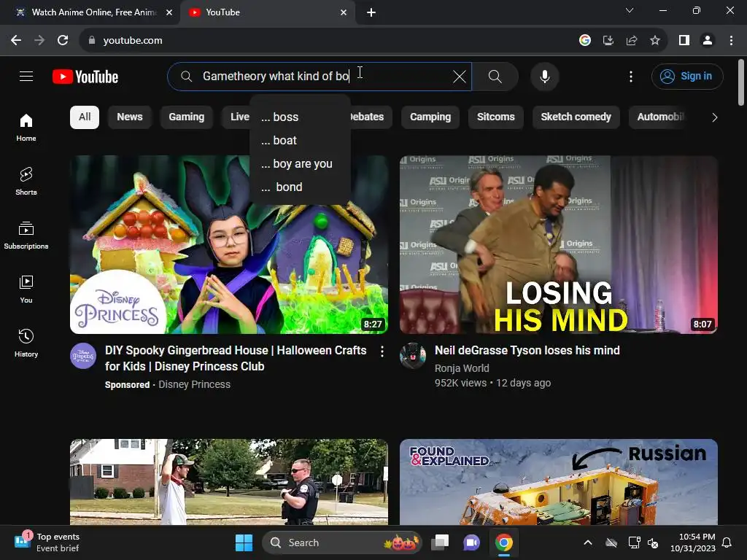The image size is (747, 560).
Task: Go to Home in the sidebar
Action: pyautogui.click(x=26, y=127)
